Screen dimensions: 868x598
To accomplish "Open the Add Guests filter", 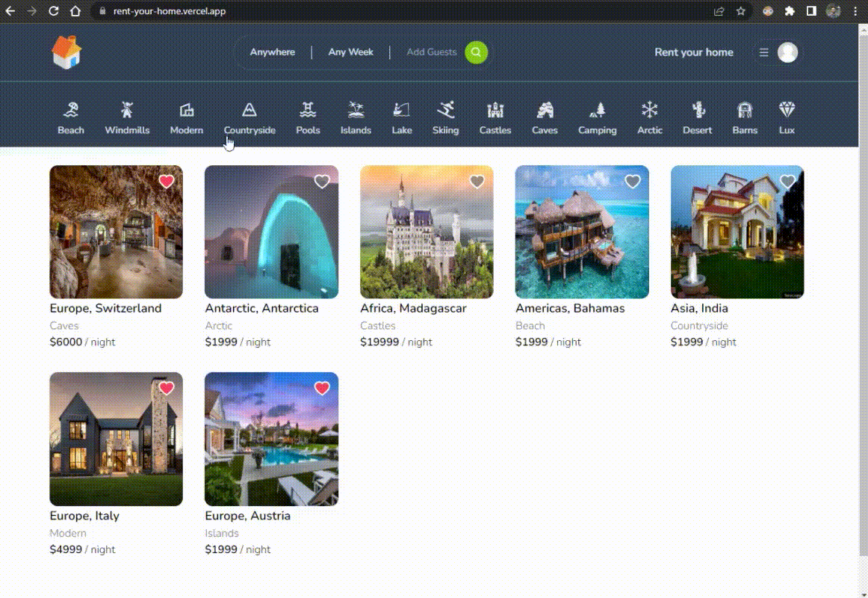I will [431, 52].
